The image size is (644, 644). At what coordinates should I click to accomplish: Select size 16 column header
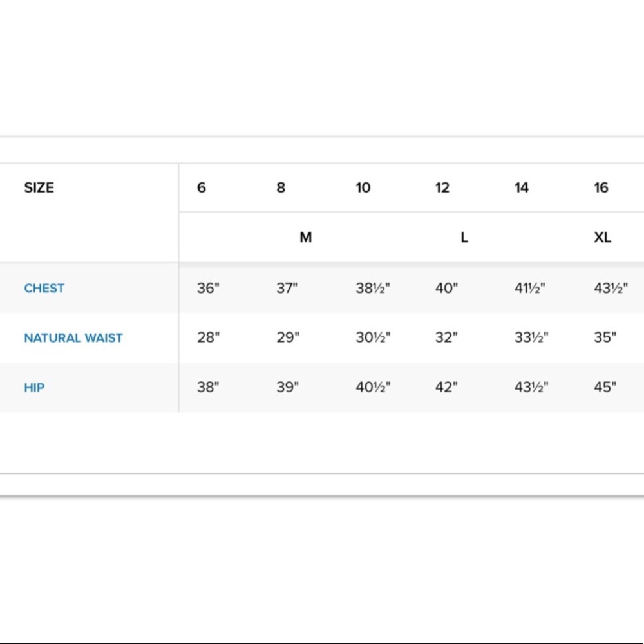[601, 187]
